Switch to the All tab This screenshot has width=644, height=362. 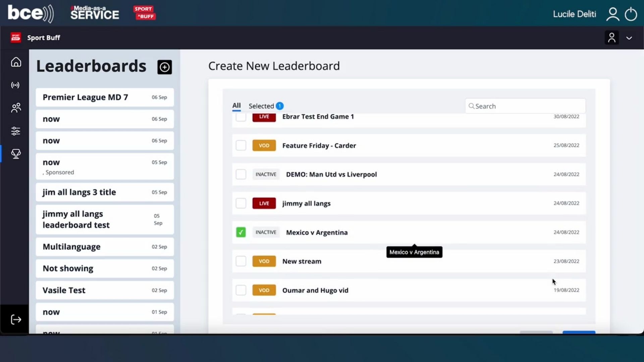[236, 106]
